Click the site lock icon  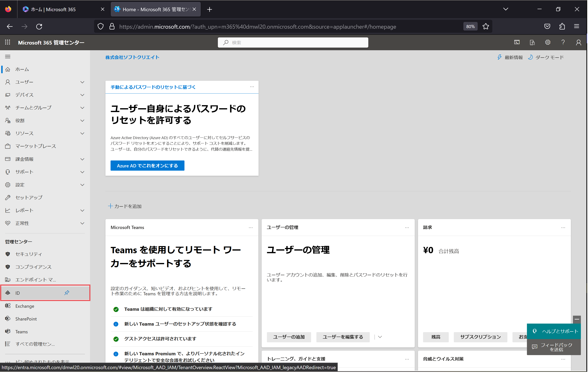(x=112, y=26)
